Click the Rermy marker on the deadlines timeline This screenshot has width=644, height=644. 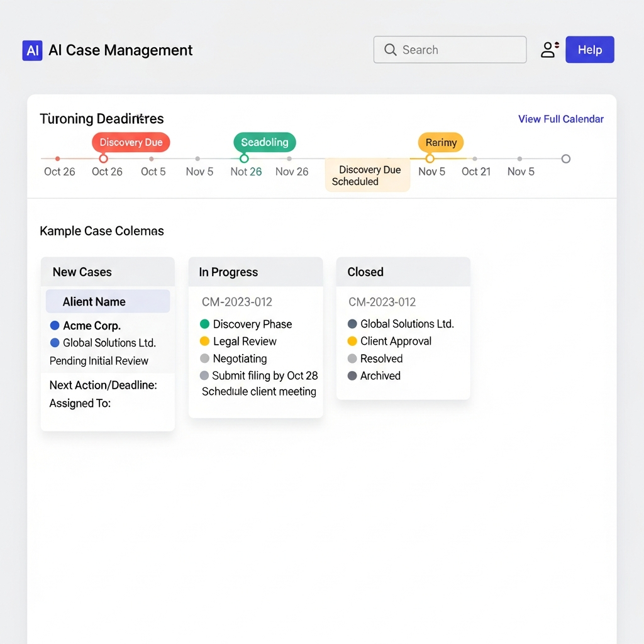click(440, 142)
